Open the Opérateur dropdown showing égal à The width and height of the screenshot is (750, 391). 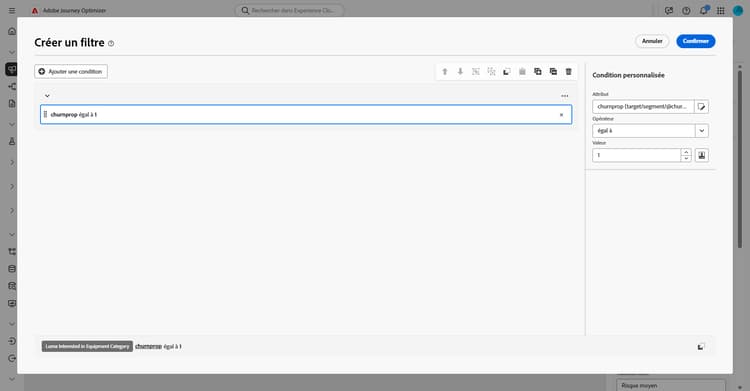click(650, 131)
